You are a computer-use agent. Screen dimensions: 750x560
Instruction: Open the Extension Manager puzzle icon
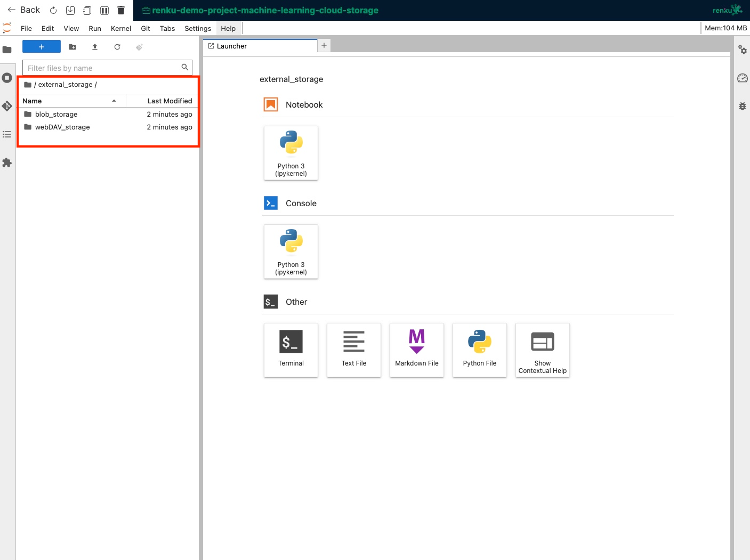7,163
